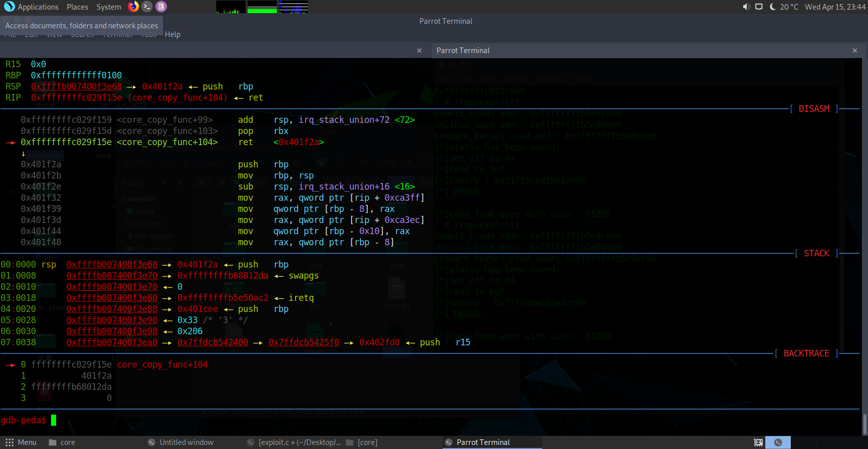This screenshot has height=449, width=868.
Task: Switch to the [core] taskbar item
Action: click(x=362, y=442)
